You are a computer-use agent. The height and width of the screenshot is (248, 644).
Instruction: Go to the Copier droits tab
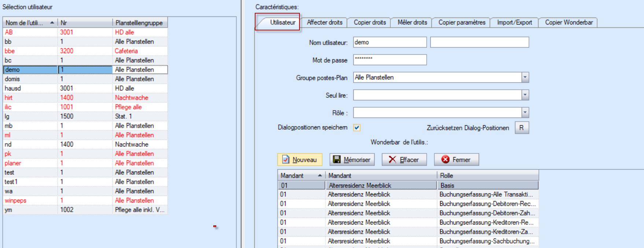click(x=369, y=22)
